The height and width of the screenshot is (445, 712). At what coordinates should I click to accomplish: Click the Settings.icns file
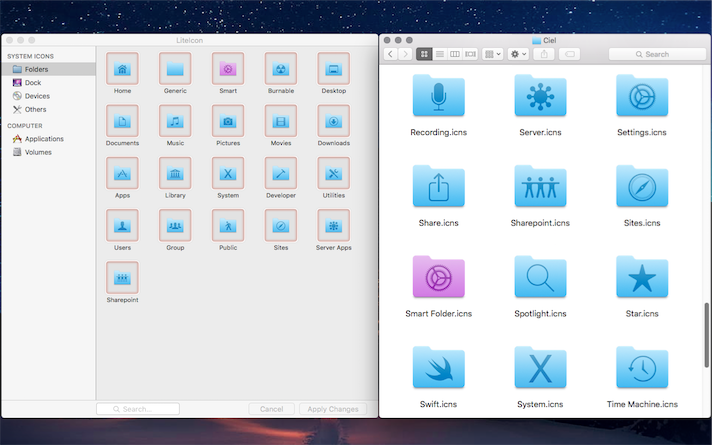coord(642,96)
